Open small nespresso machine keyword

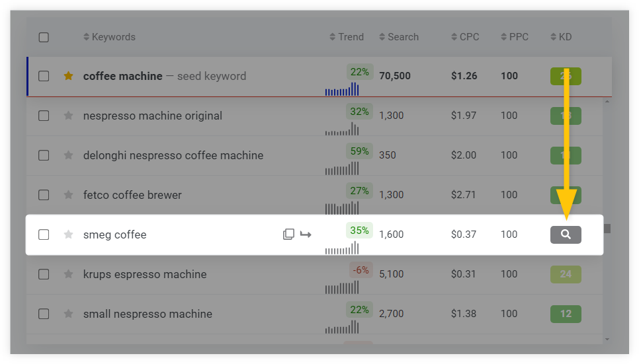coord(148,314)
